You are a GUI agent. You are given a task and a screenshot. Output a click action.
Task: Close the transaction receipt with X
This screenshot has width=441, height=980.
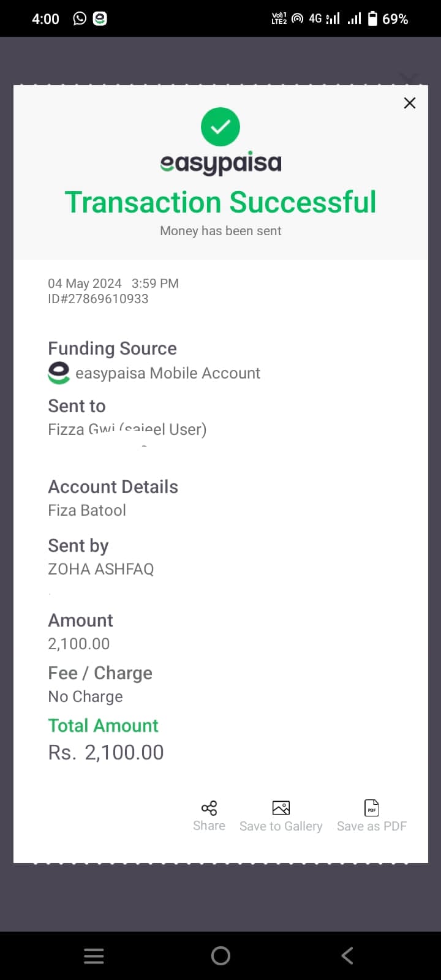pos(410,103)
